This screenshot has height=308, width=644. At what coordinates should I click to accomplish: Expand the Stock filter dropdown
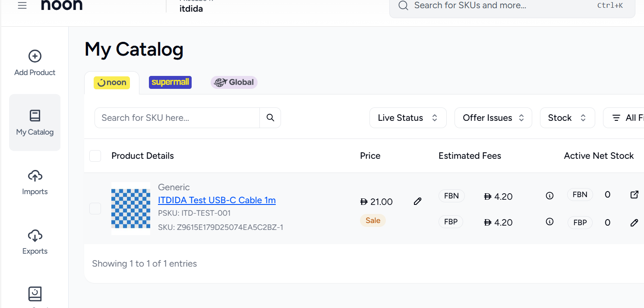pyautogui.click(x=568, y=118)
